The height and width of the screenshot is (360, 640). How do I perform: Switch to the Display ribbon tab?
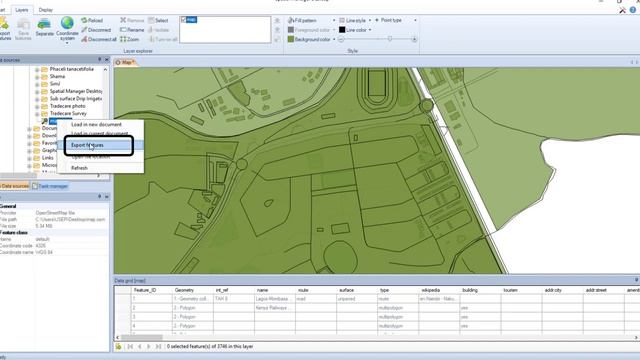(x=46, y=10)
